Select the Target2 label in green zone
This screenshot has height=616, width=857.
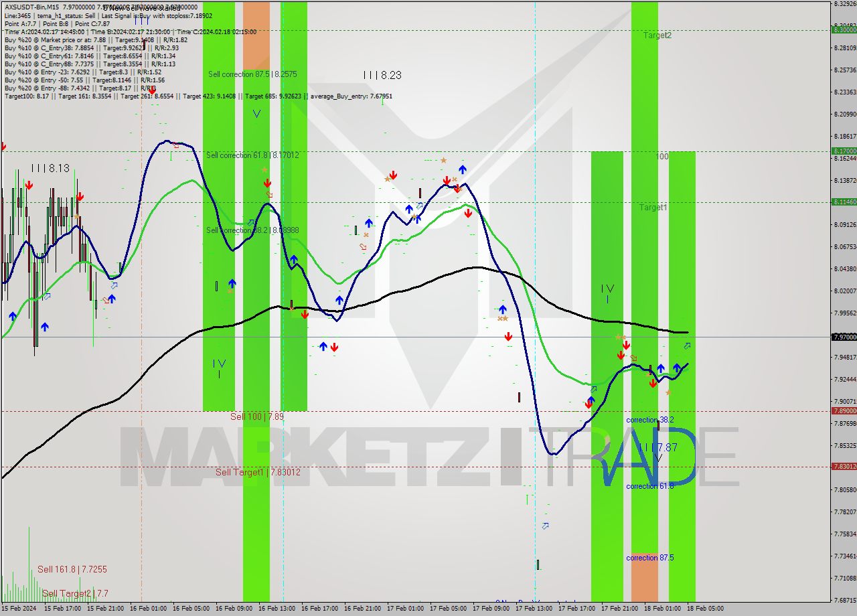point(657,35)
